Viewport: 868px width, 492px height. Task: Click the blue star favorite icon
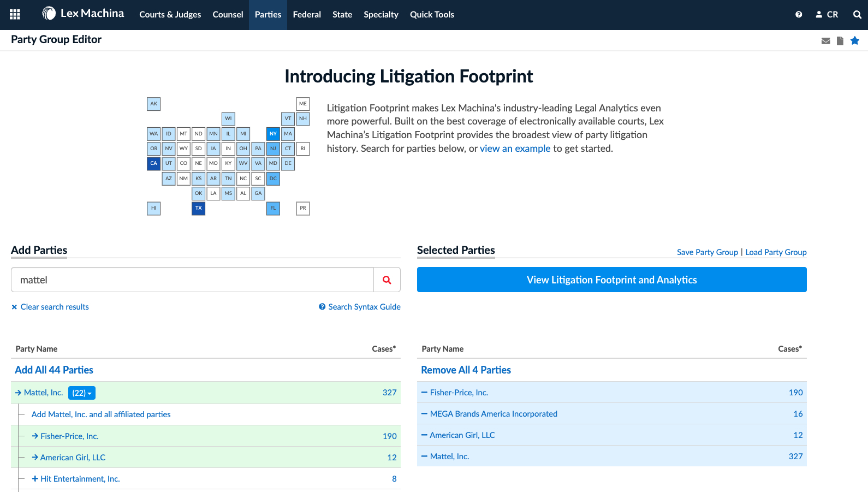855,40
